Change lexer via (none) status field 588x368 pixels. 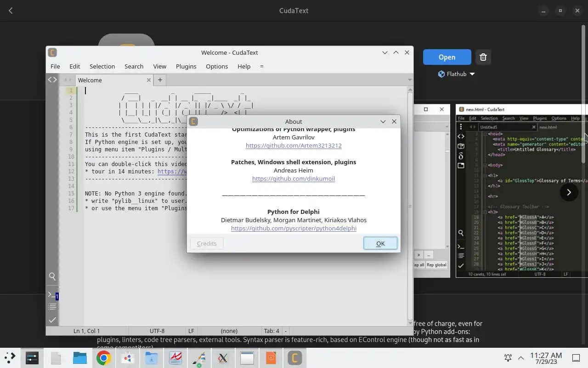click(x=229, y=331)
